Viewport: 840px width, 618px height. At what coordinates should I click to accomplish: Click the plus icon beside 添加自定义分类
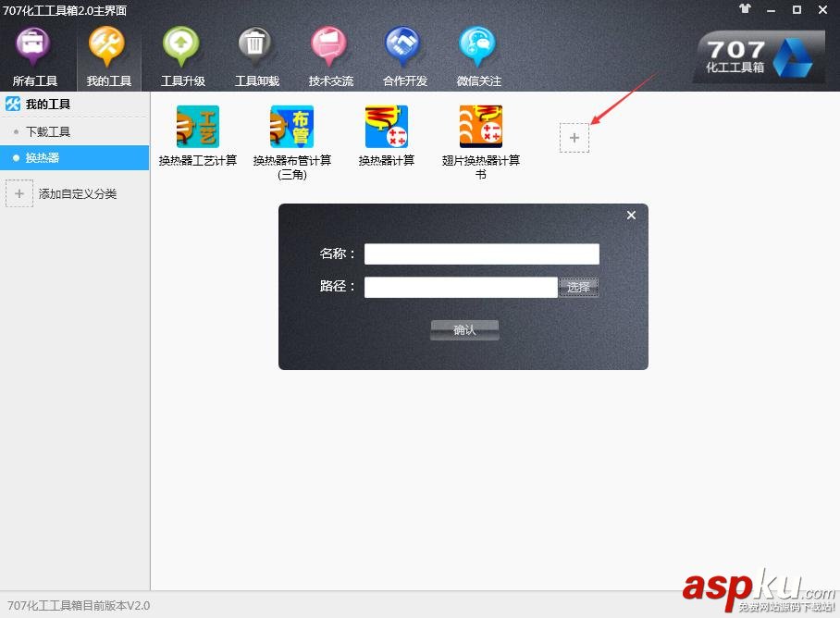coord(19,193)
